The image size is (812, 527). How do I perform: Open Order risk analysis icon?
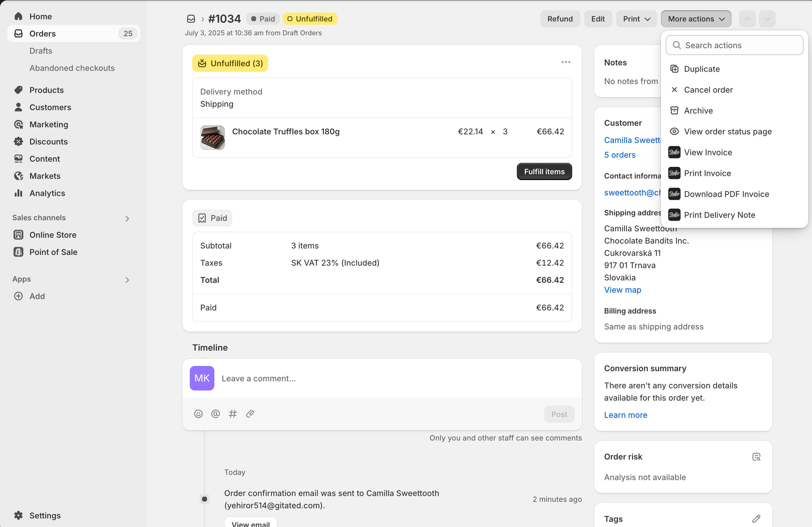pos(756,457)
